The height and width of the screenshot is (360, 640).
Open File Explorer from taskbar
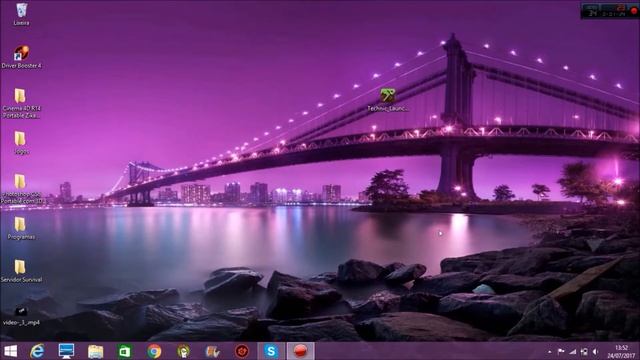[x=96, y=351]
